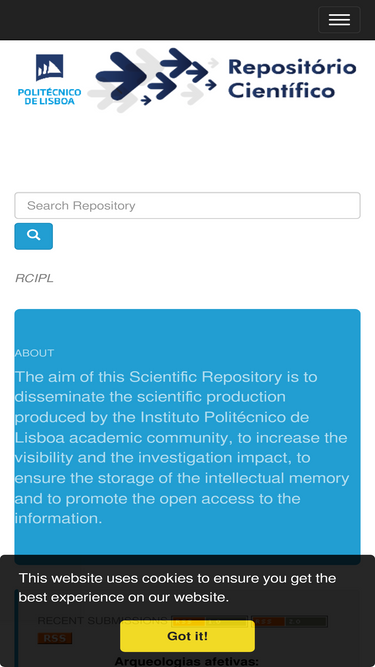This screenshot has width=375, height=667.
Task: Click the dark blue arrows graphic
Action: click(x=153, y=80)
